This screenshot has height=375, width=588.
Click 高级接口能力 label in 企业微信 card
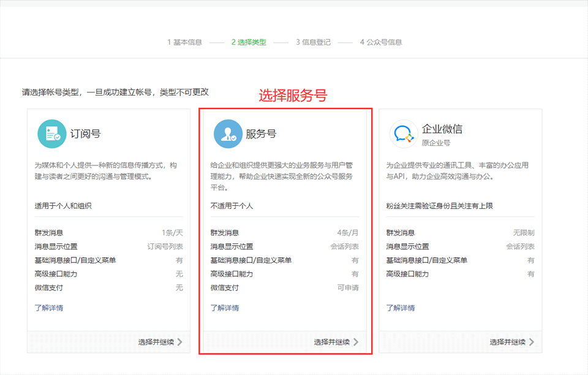[x=408, y=274]
